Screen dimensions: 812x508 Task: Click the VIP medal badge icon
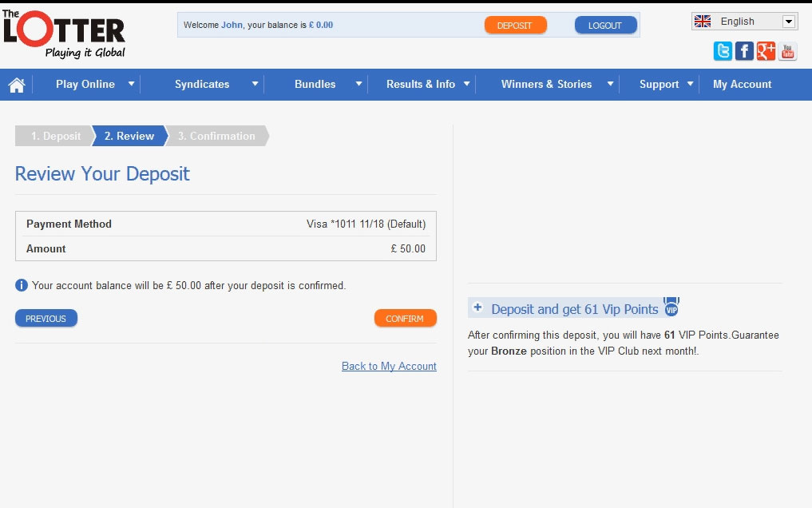[671, 308]
